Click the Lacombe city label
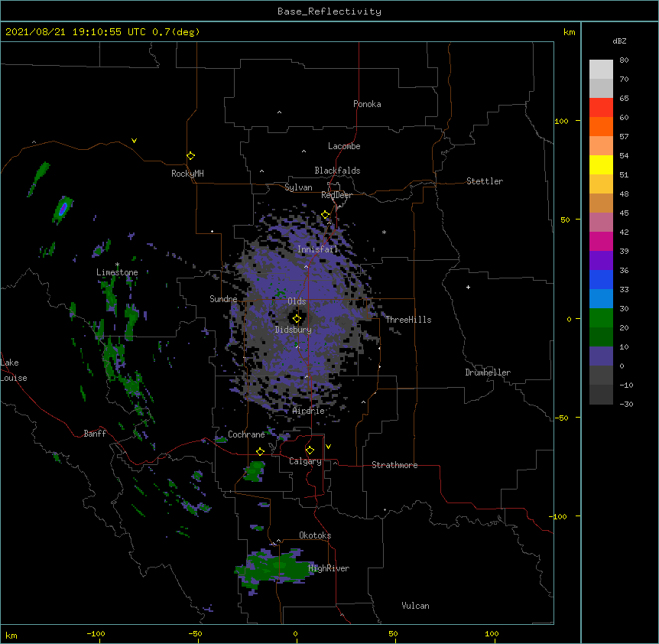659x644 pixels. click(x=344, y=146)
